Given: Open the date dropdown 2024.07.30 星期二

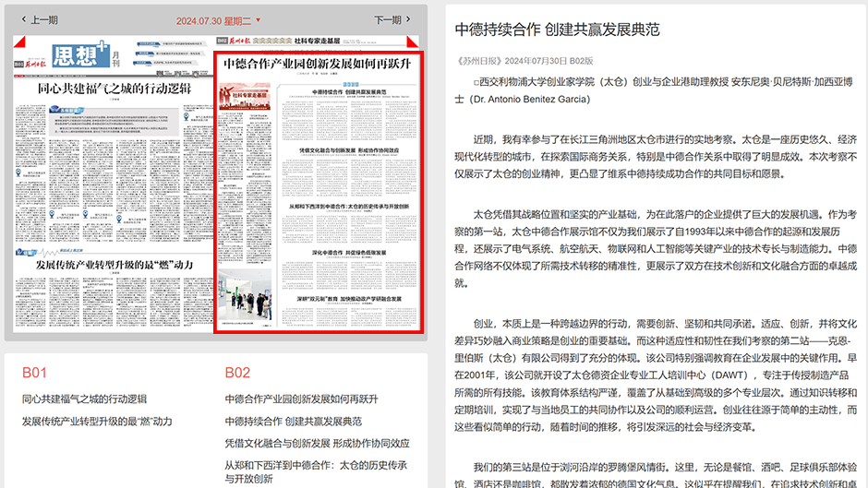Looking at the screenshot, I should point(218,21).
